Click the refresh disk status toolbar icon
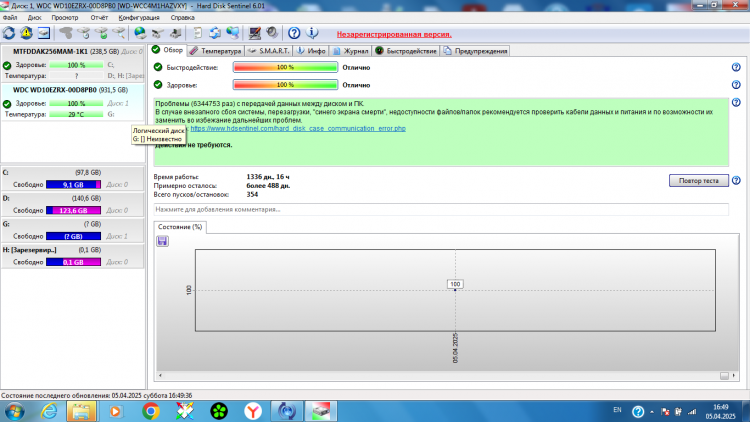Image resolution: width=750 pixels, height=422 pixels. 9,33
